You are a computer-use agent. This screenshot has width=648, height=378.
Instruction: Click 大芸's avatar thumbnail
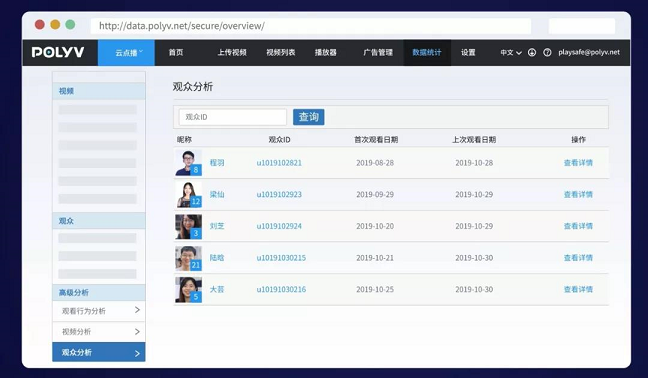(188, 290)
